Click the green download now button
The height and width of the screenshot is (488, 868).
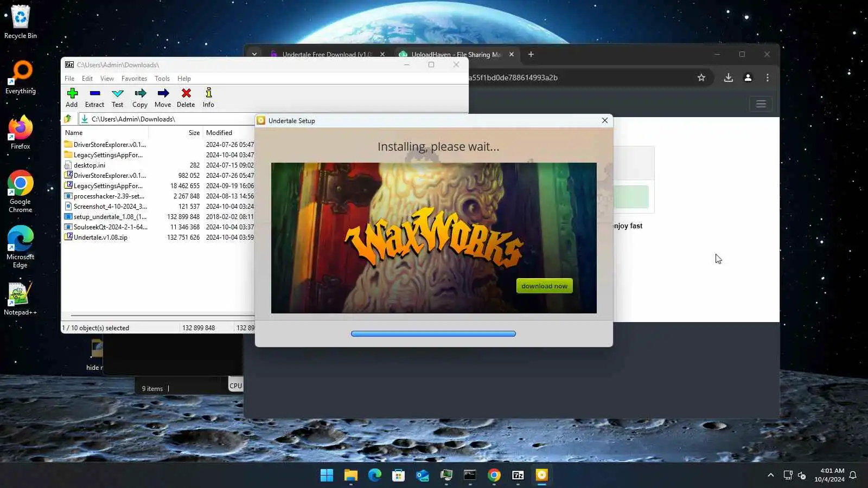(x=544, y=286)
